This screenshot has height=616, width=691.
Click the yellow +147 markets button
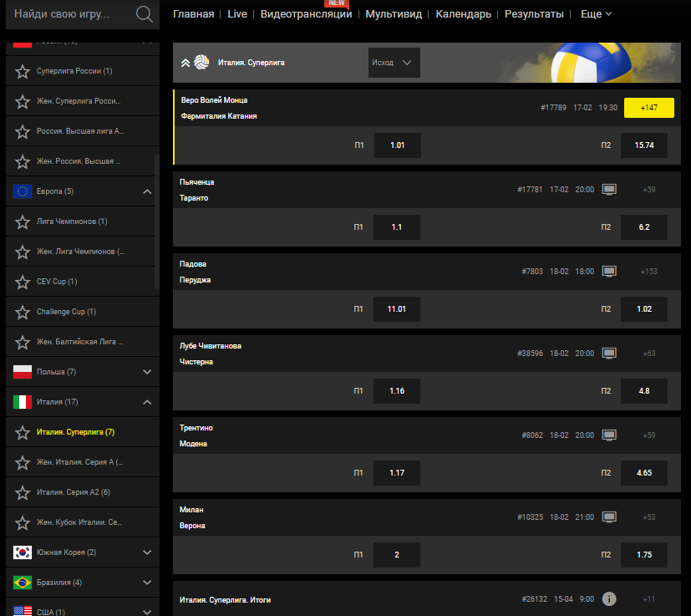coord(649,108)
